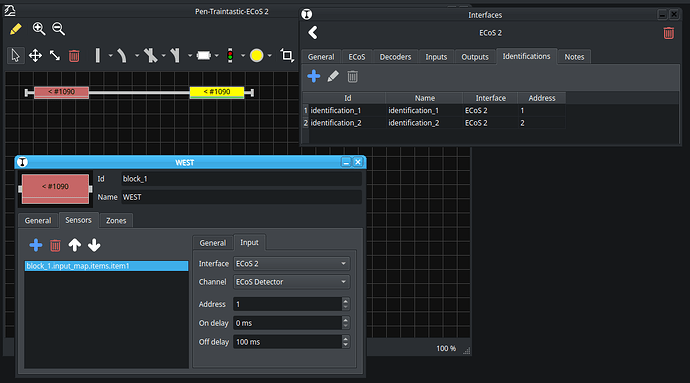Viewport: 690px width, 383px height.
Task: Select the move tile tool
Action: [x=35, y=55]
